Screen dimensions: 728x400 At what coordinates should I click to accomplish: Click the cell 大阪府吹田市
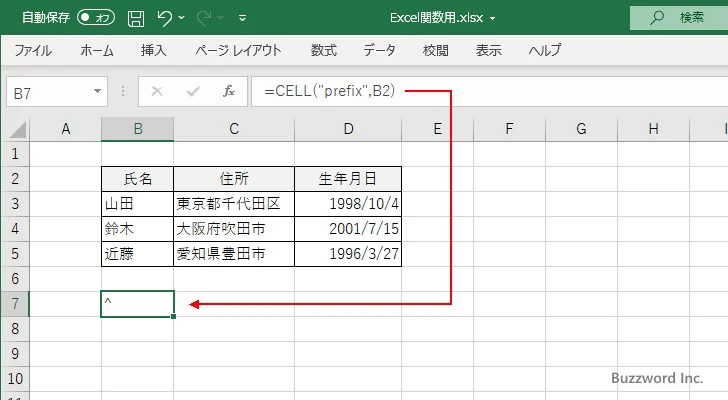(x=234, y=229)
